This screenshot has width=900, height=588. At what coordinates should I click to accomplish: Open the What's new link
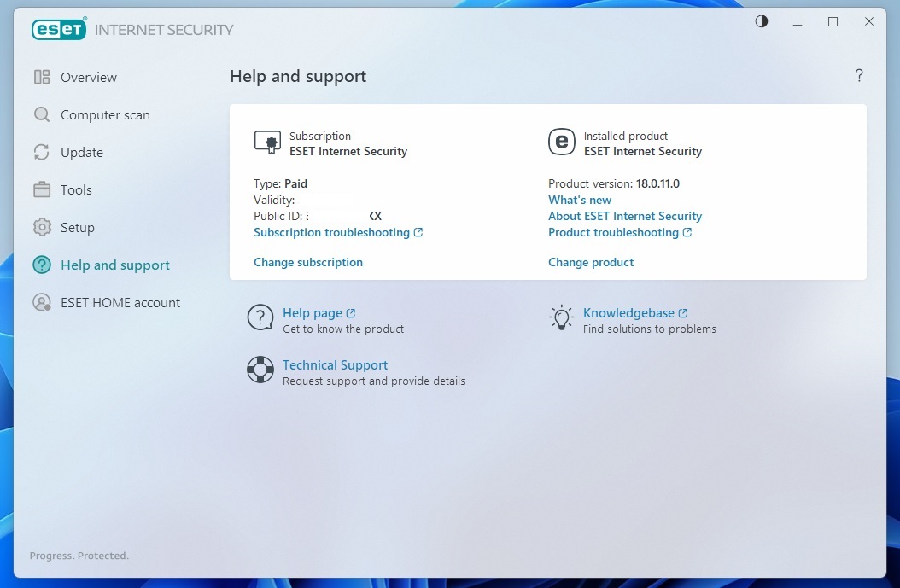(580, 201)
